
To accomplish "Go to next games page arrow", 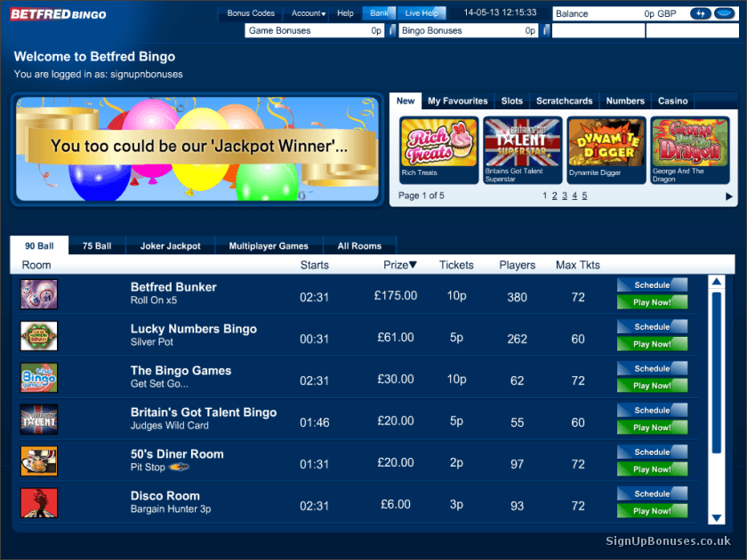I will 728,196.
